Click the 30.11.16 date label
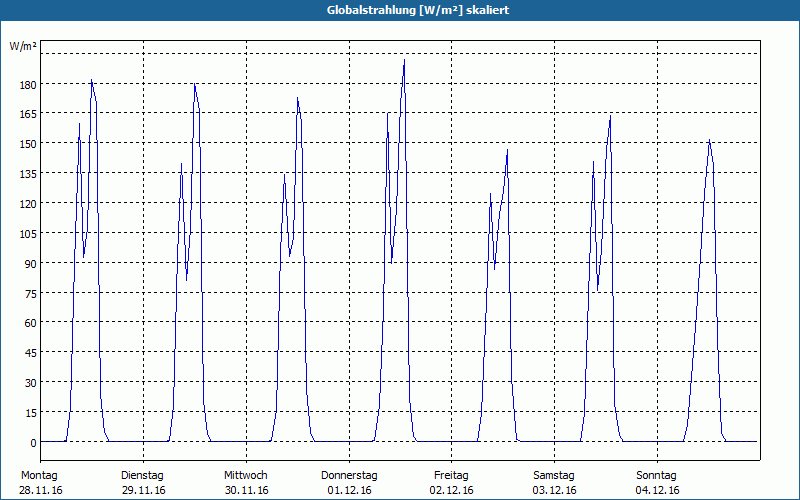 point(246,490)
